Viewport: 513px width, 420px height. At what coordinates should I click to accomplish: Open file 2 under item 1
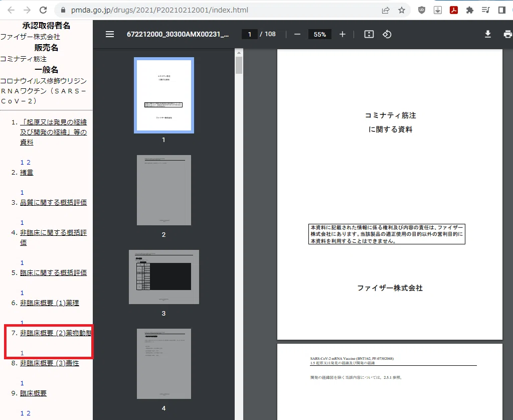pyautogui.click(x=29, y=163)
